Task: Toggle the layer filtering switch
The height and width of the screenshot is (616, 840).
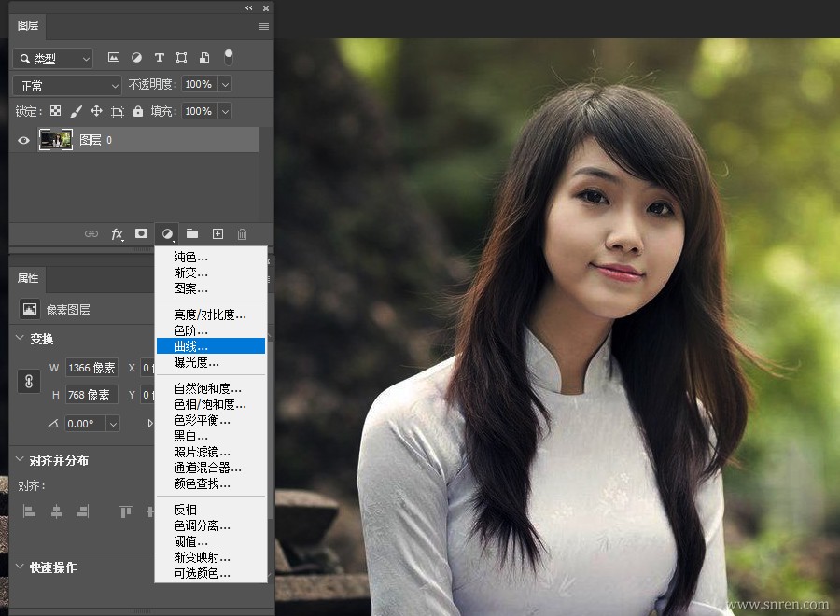Action: [x=229, y=57]
